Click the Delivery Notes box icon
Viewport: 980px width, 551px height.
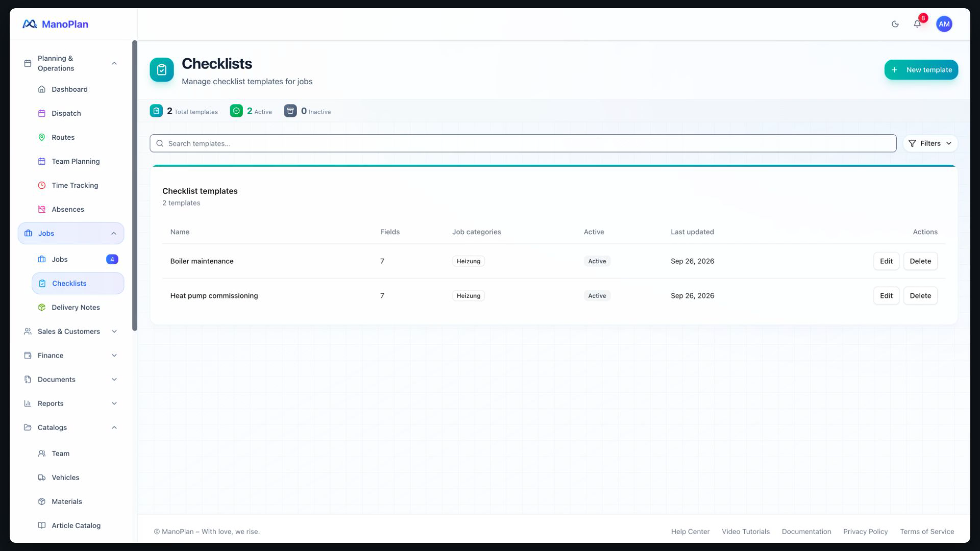42,307
